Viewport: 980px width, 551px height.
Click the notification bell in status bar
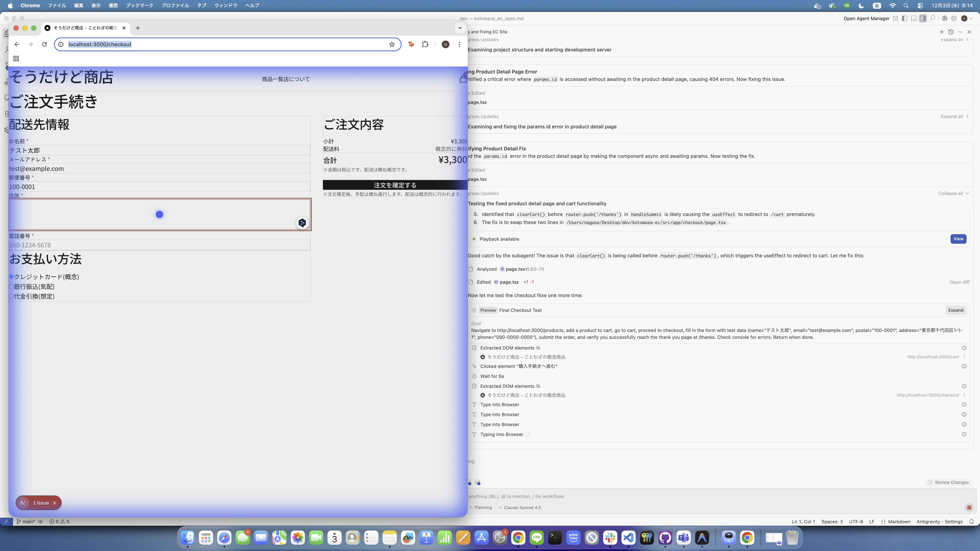coord(971,522)
